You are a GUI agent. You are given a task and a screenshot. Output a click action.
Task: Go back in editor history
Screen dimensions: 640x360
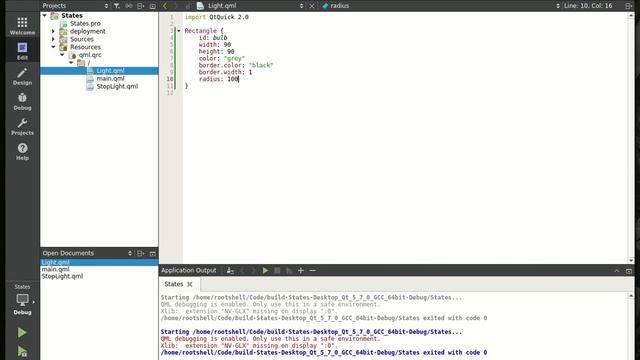(x=165, y=6)
